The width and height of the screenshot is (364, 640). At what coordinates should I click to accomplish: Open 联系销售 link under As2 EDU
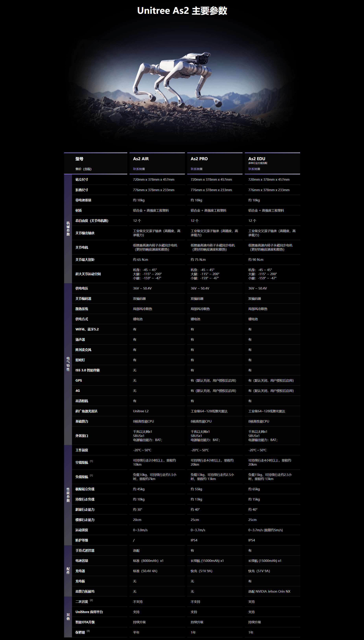click(254, 169)
